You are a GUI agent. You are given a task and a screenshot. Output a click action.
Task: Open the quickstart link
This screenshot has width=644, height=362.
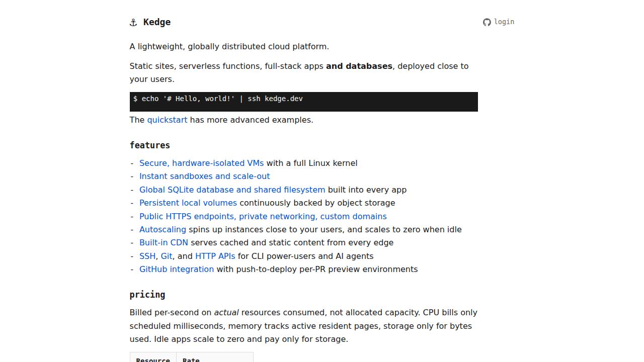167,120
